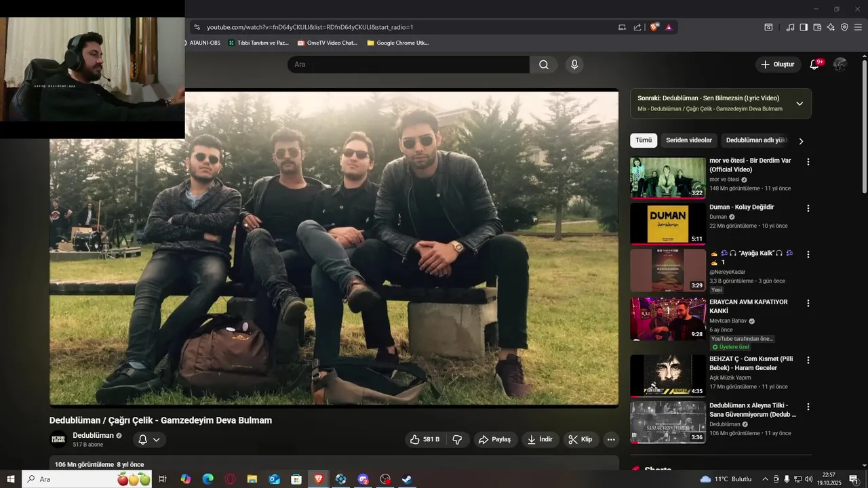Image resolution: width=868 pixels, height=488 pixels.
Task: Open Task View on the taskbar
Action: point(163,479)
